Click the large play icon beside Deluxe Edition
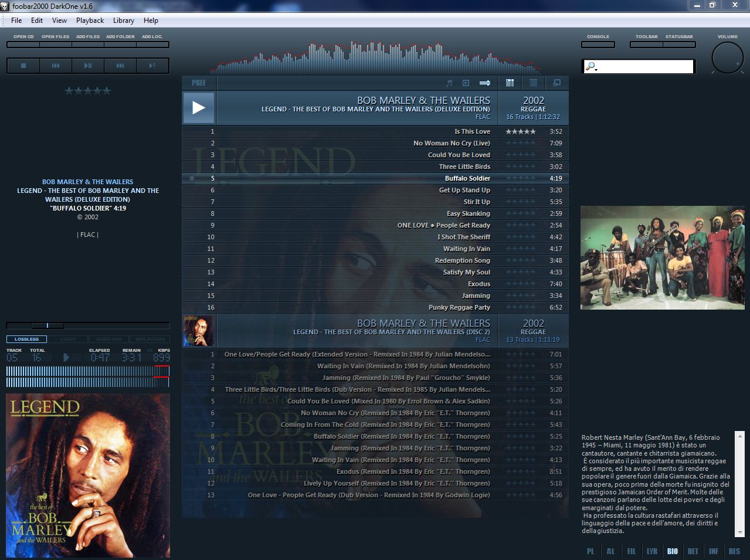The width and height of the screenshot is (750, 560). point(199,108)
